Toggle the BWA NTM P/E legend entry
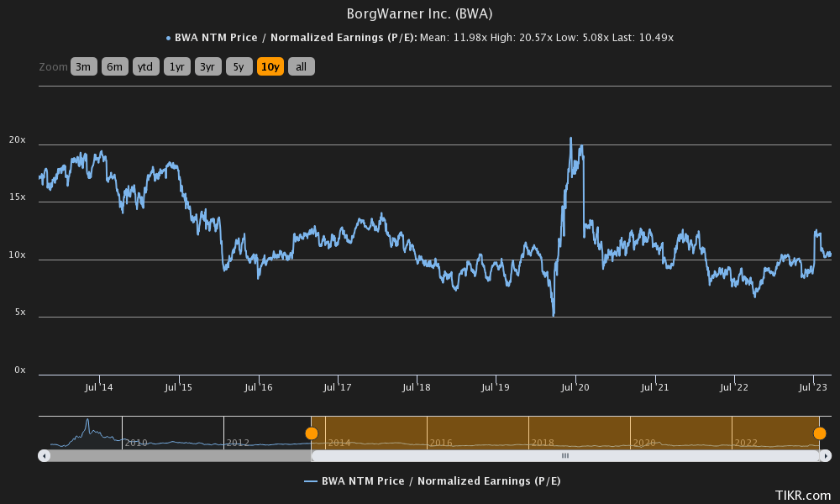 click(x=433, y=481)
